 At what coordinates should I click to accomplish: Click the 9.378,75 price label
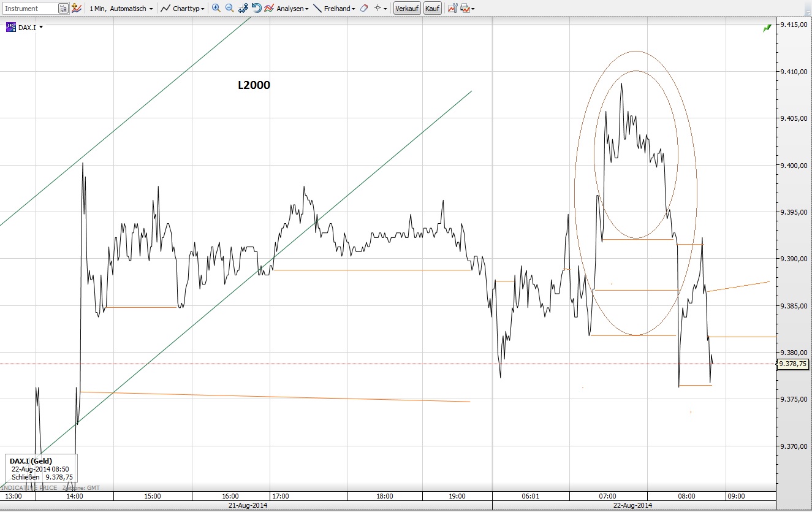(x=792, y=364)
